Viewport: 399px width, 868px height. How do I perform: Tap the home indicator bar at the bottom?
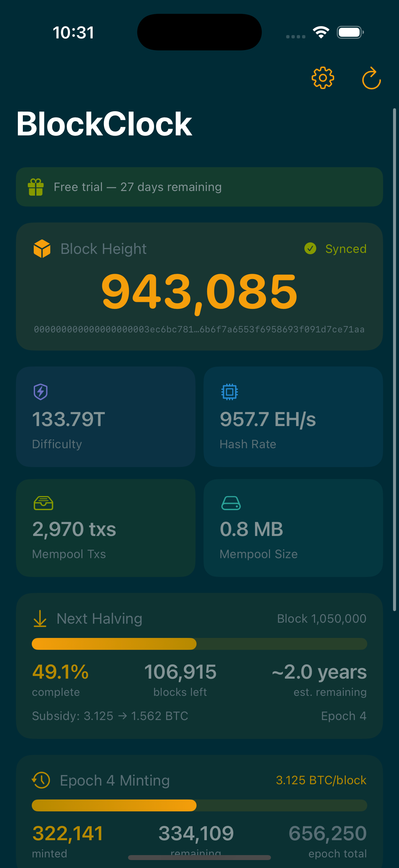(x=199, y=857)
